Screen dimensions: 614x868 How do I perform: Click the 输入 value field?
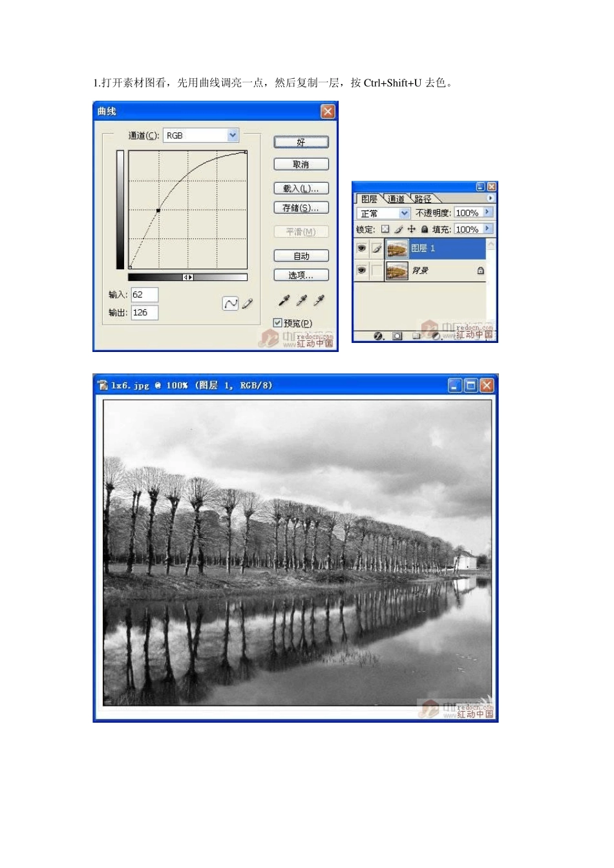(x=144, y=294)
